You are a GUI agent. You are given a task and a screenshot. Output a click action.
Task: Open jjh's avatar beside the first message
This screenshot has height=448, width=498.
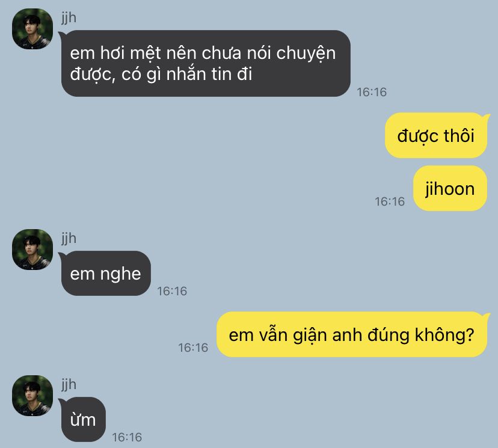pyautogui.click(x=32, y=29)
